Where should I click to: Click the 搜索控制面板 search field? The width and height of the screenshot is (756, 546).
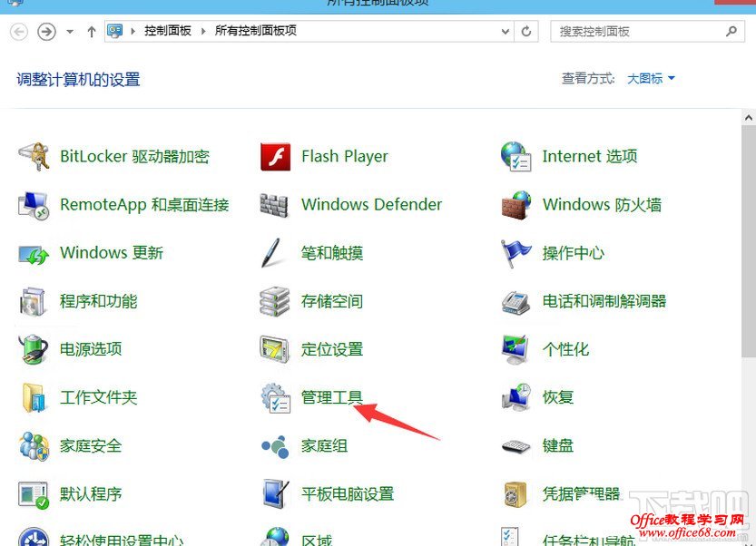pos(647,32)
